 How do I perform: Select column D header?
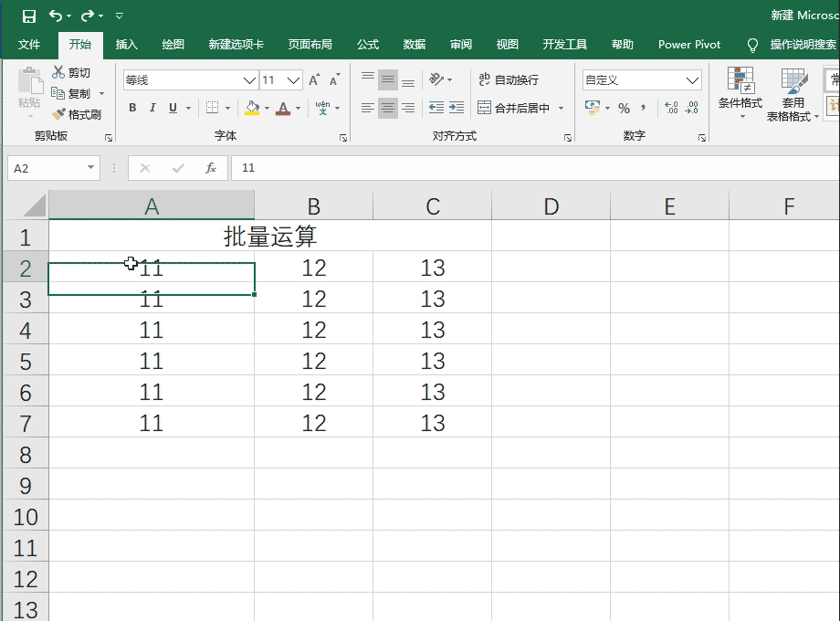tap(551, 205)
